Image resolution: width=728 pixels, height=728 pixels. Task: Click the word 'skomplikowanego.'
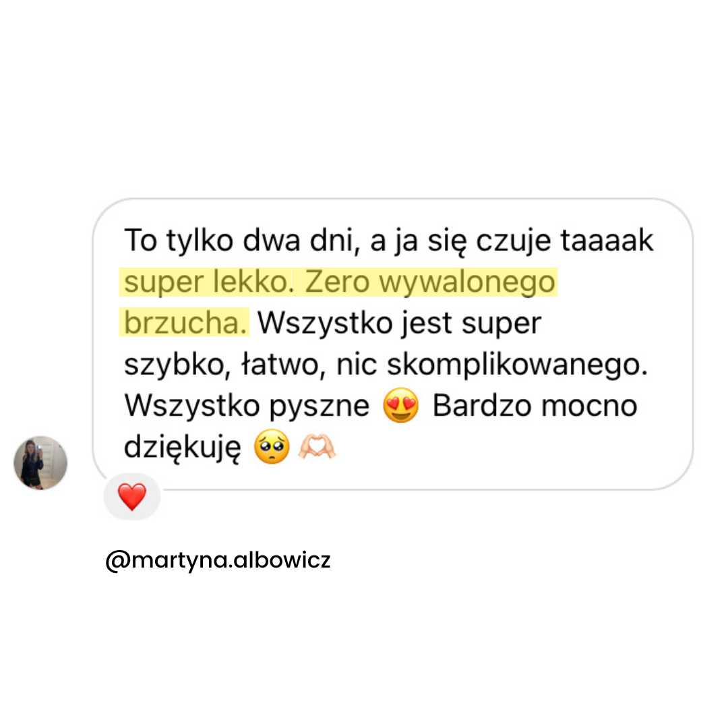(517, 365)
